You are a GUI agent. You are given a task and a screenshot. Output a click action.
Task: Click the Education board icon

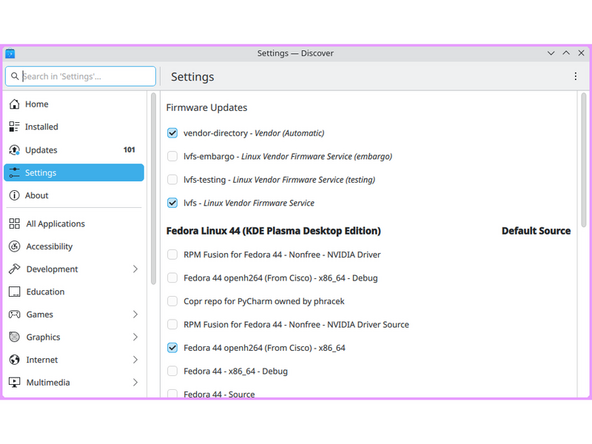tap(14, 291)
